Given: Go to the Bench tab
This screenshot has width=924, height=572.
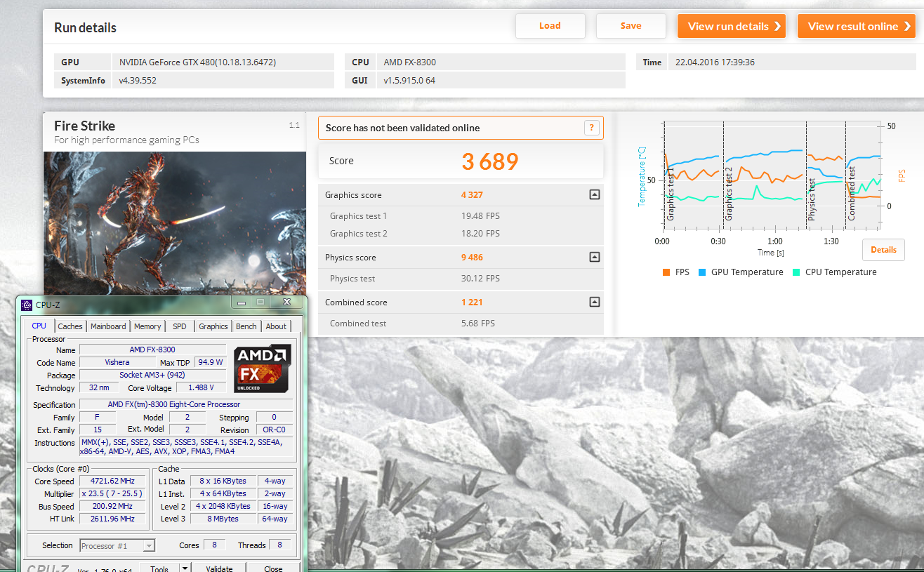Looking at the screenshot, I should 246,326.
